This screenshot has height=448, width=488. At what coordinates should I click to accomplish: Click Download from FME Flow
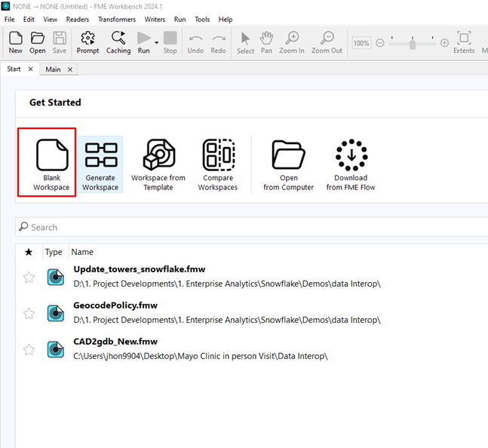[351, 164]
